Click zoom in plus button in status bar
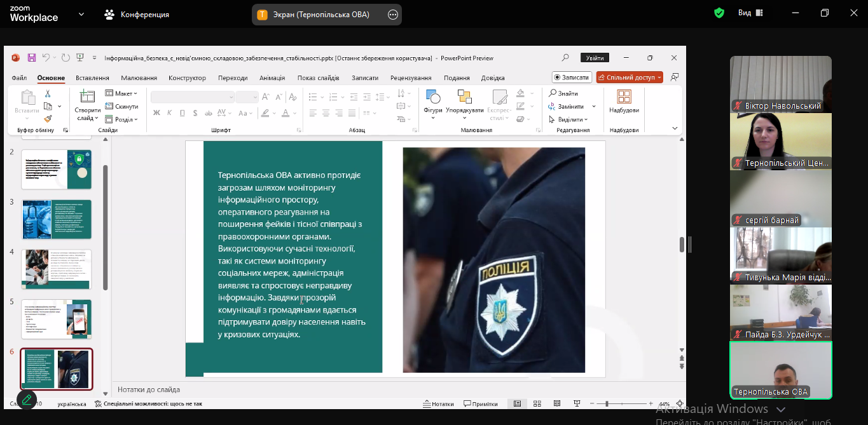The width and height of the screenshot is (868, 425). (x=650, y=404)
